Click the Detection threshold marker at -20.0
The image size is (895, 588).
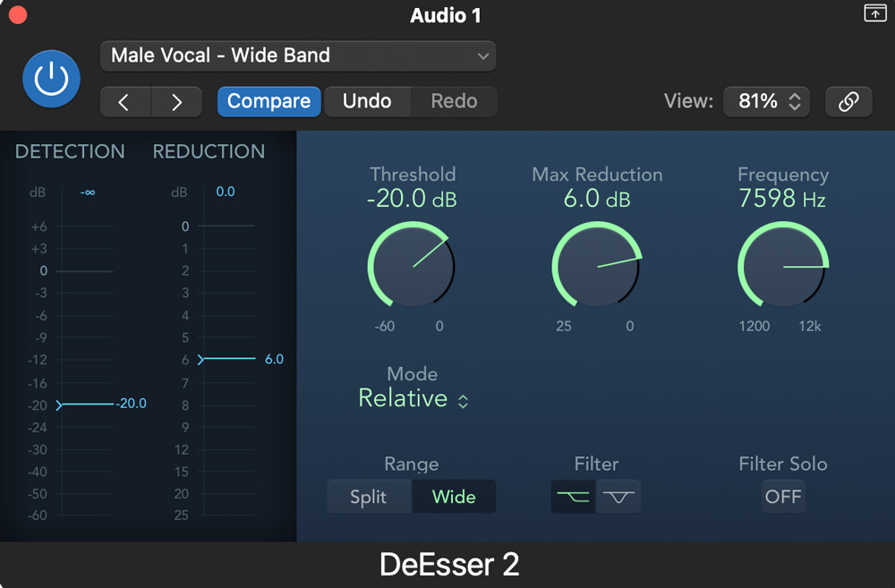pyautogui.click(x=61, y=405)
